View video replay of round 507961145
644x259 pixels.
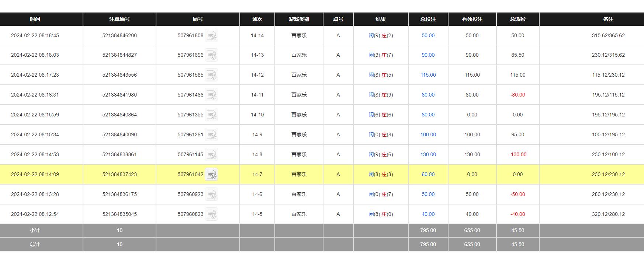[x=211, y=155]
